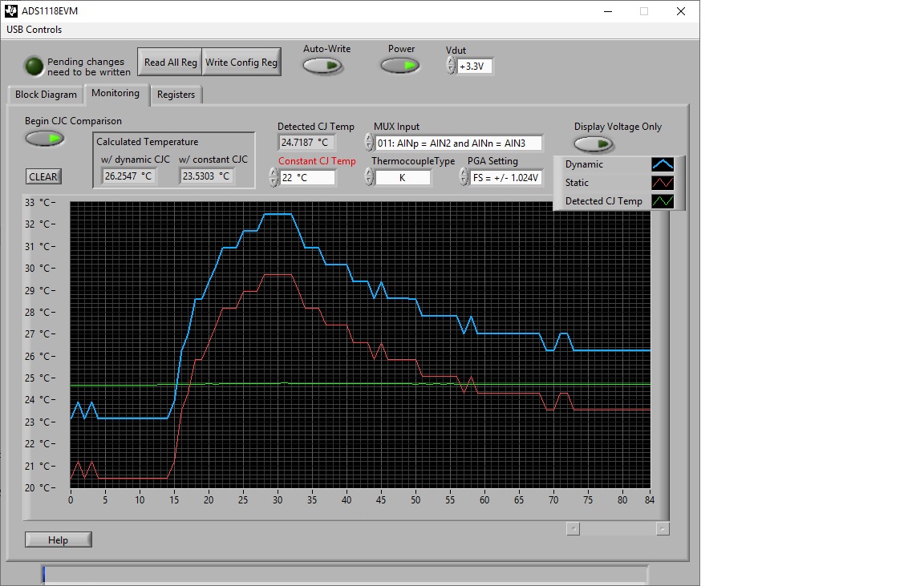Click the Static legend label
Viewport: 924px width, 586px height.
coord(577,183)
